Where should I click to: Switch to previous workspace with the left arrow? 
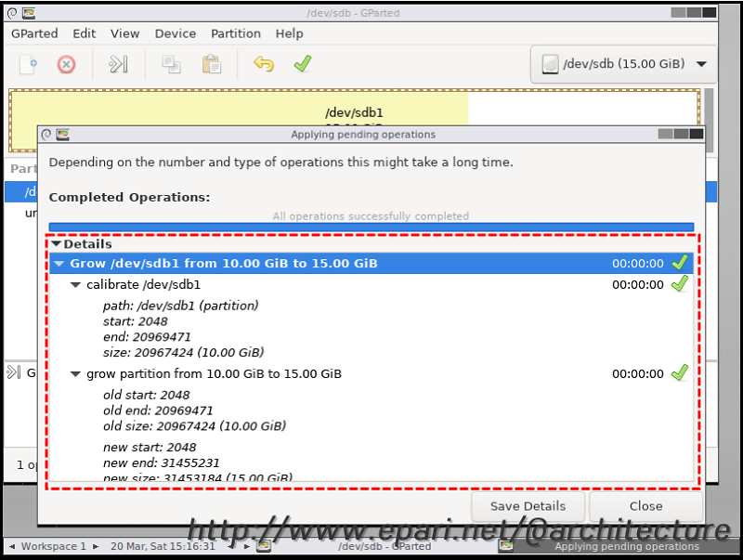point(12,546)
